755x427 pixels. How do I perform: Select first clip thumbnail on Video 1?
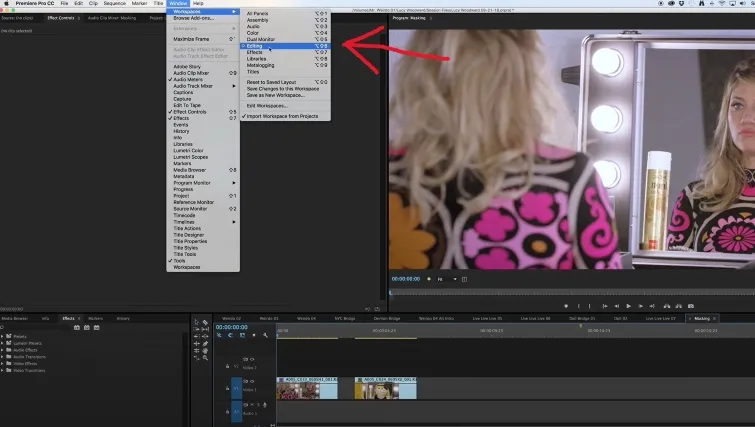299,390
